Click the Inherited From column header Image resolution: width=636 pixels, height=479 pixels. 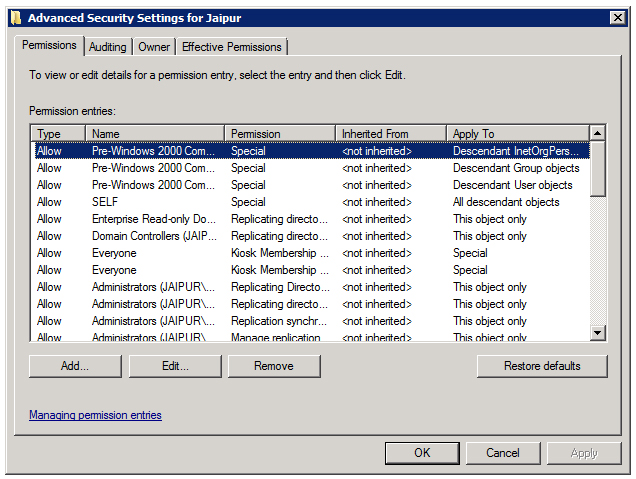pyautogui.click(x=391, y=133)
